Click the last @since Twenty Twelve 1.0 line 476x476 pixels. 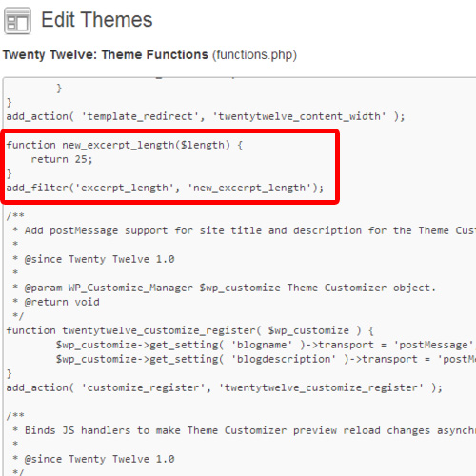tap(93, 459)
